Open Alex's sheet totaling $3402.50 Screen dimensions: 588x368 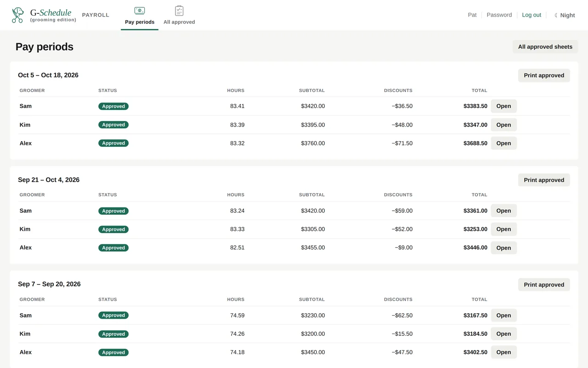point(503,352)
